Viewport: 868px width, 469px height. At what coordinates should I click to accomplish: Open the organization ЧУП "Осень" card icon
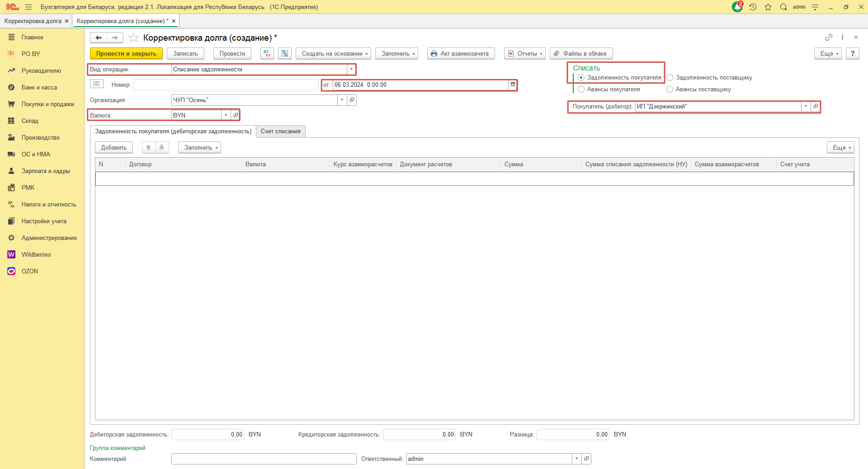click(x=352, y=100)
